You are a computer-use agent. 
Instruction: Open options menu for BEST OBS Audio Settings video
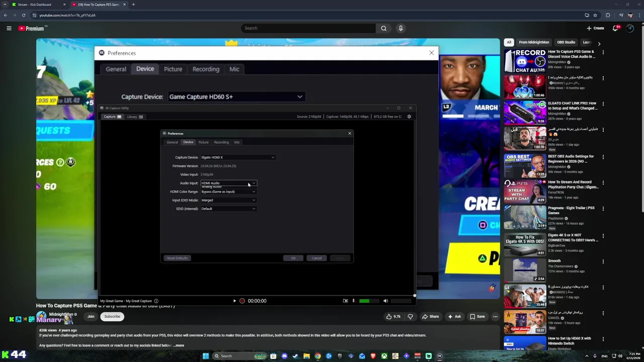[x=603, y=157]
